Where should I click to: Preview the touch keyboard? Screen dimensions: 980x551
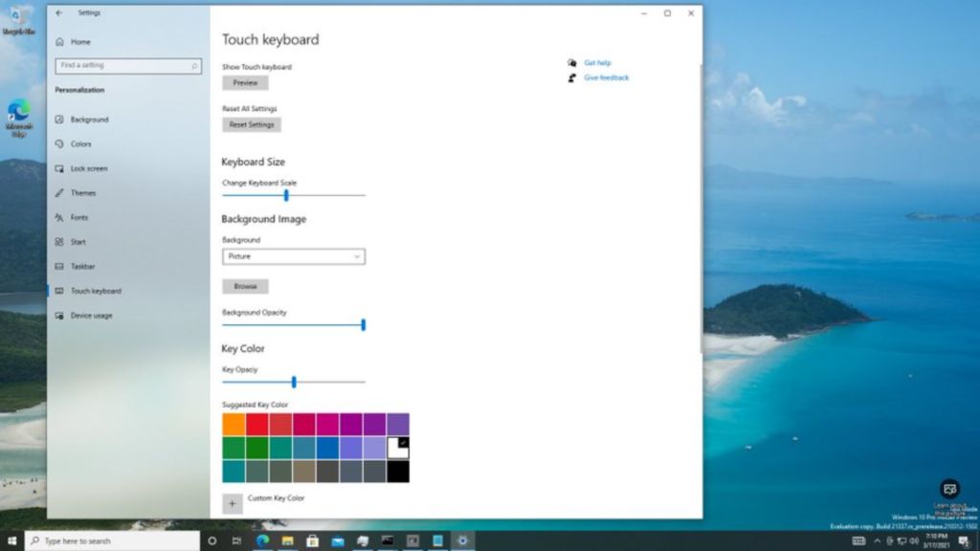coord(245,82)
